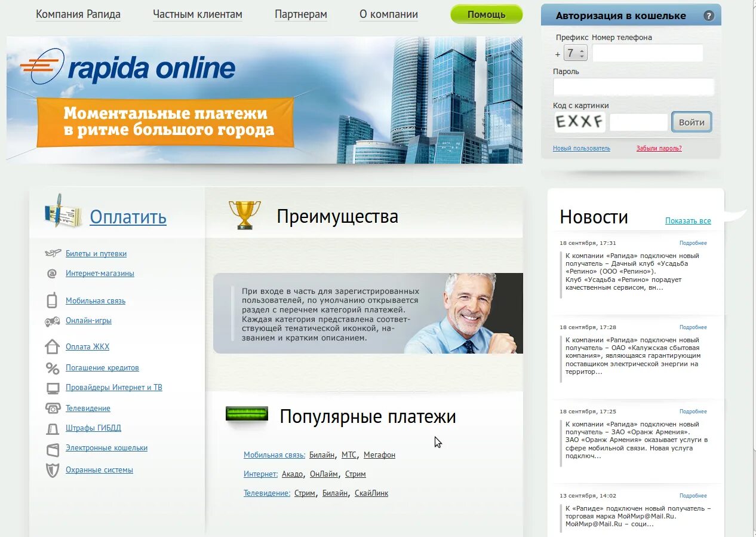756x537 pixels.
Task: Open Провайдеры Интернет и ТВ category
Action: 114,388
